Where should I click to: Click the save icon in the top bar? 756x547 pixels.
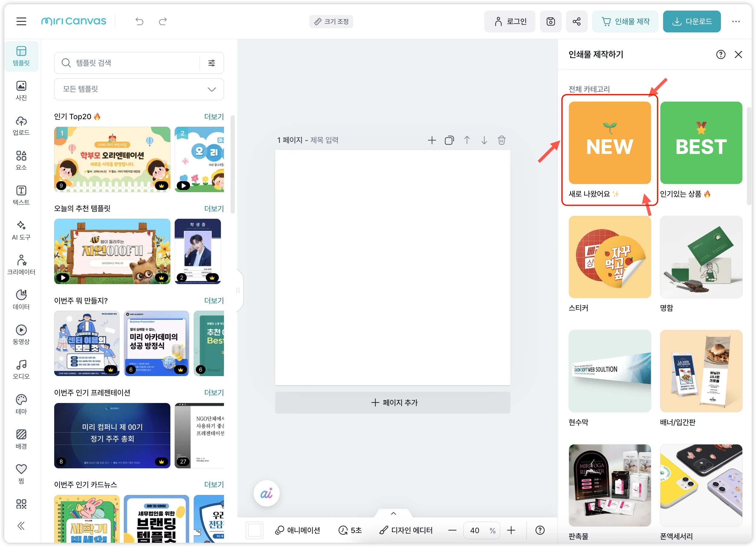pos(550,22)
